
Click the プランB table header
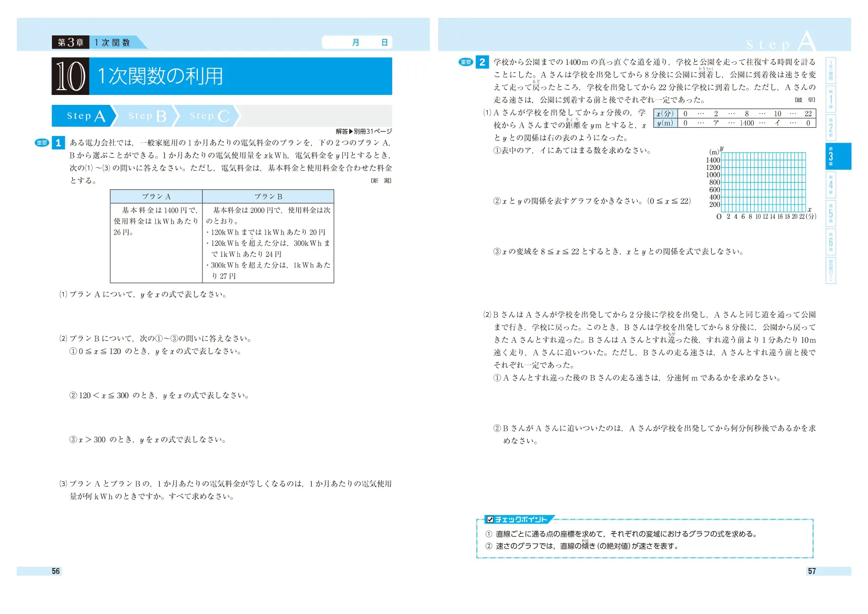pos(268,196)
